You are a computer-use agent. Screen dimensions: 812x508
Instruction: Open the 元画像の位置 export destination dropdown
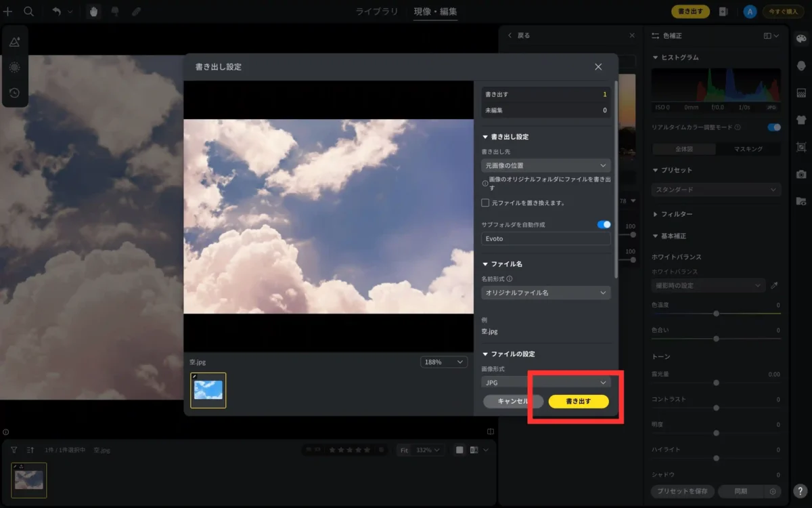[x=546, y=165]
